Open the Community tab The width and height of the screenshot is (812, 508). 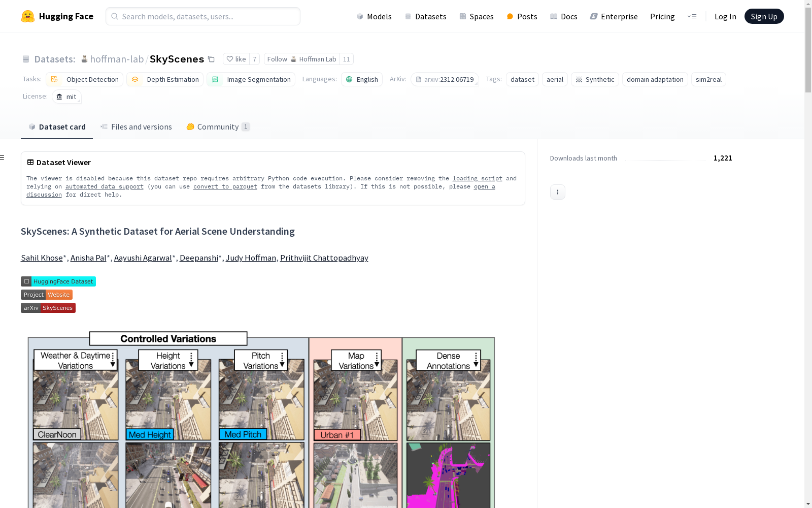pos(218,127)
